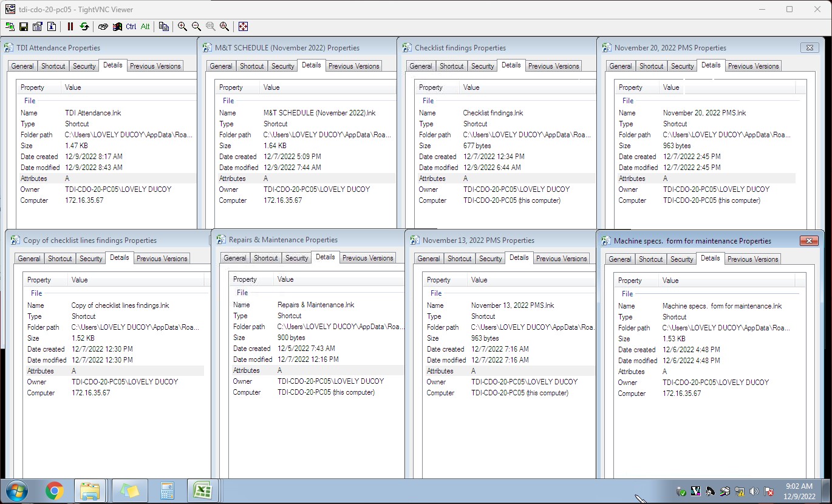Send Ctrl+Esc using the Windows flag icon

coord(117,27)
